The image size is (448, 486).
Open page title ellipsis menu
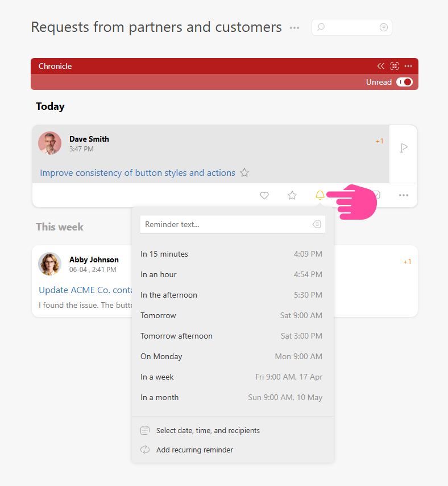294,27
